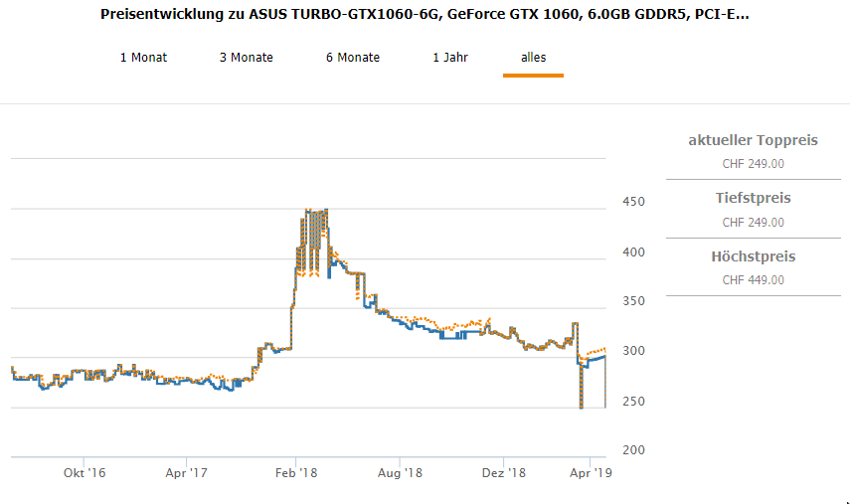Click the Apr '17 axis label
The image size is (854, 504).
tap(187, 474)
